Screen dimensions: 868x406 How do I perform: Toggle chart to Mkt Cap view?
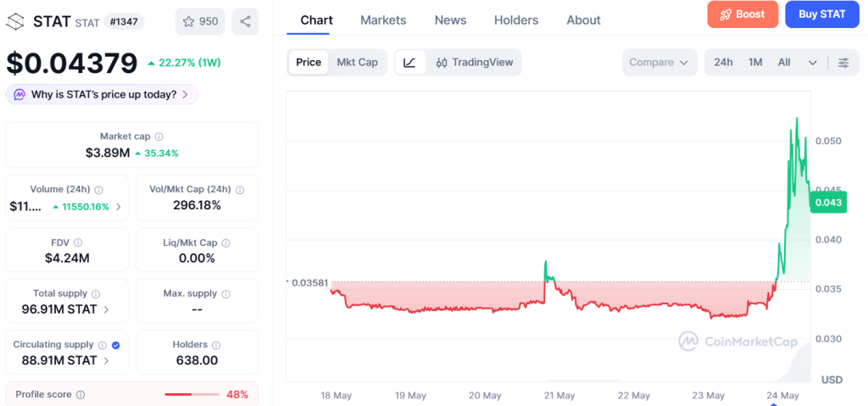[357, 63]
